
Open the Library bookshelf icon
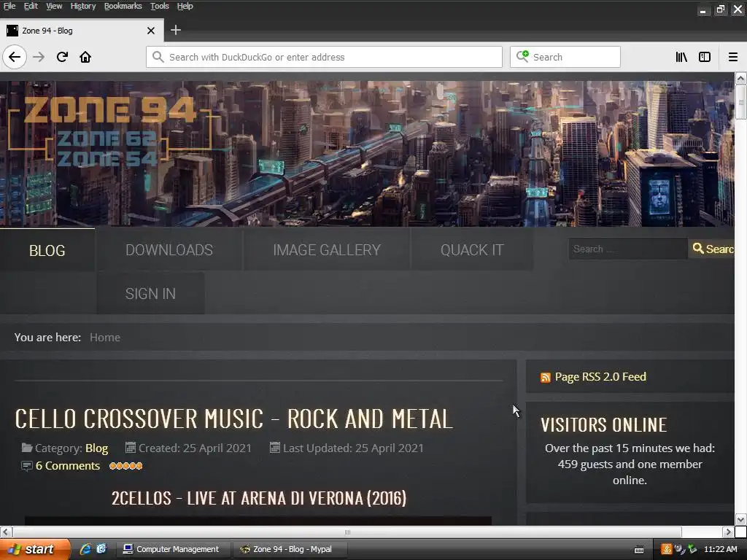coord(681,57)
